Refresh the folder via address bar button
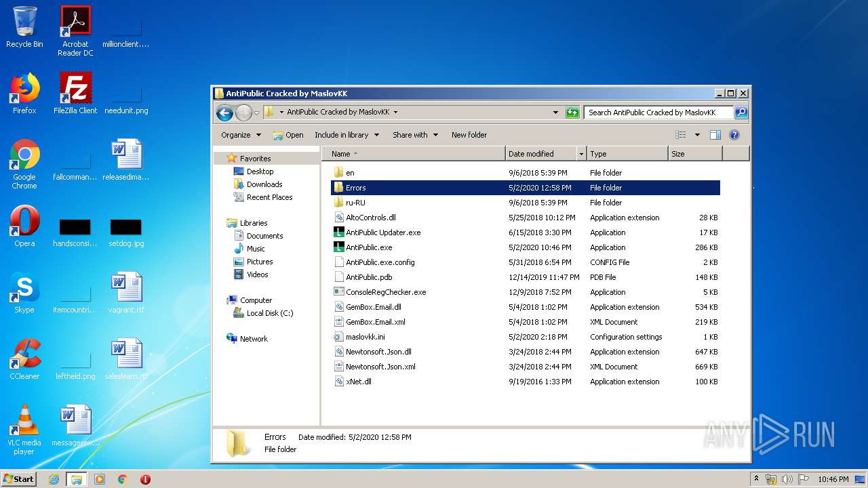The image size is (868, 488). (x=572, y=113)
